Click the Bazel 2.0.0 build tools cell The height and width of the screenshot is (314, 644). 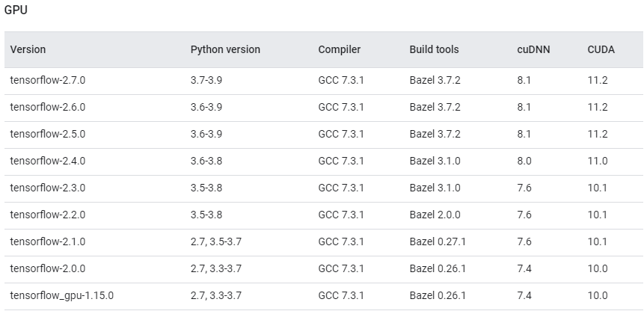pos(435,215)
